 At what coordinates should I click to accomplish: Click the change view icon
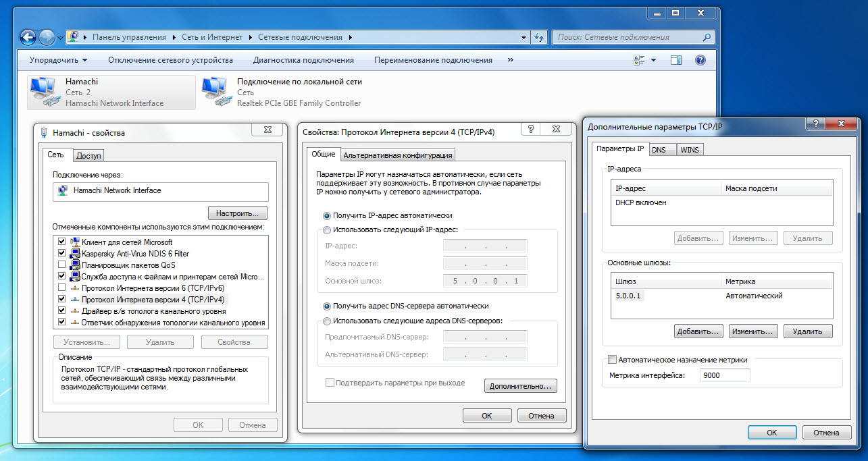click(639, 60)
